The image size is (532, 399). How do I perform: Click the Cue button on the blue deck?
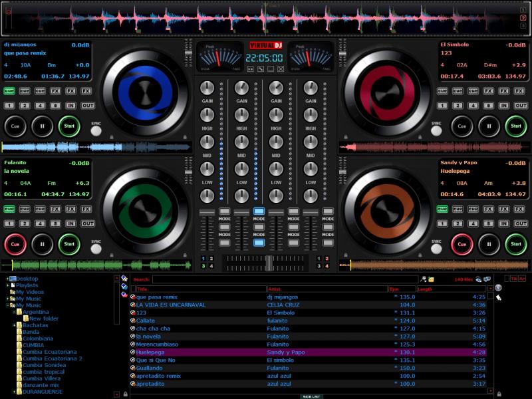click(x=15, y=126)
